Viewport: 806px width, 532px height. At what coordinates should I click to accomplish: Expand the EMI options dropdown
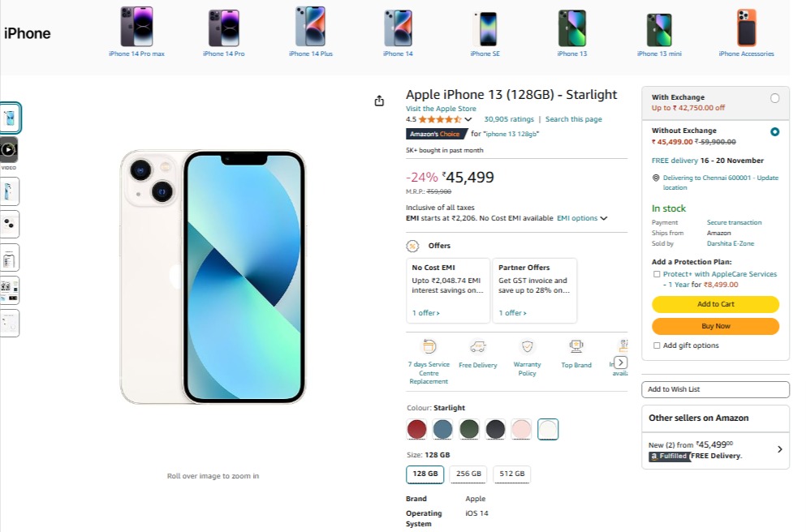(x=582, y=218)
